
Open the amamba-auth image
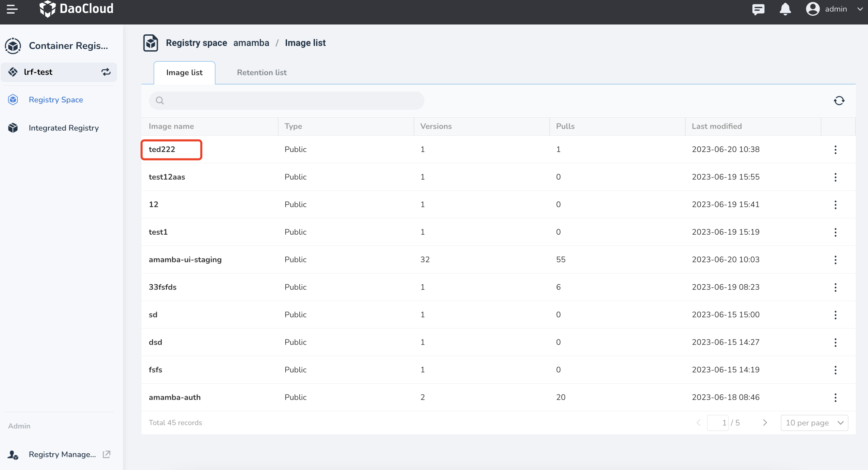click(x=175, y=397)
